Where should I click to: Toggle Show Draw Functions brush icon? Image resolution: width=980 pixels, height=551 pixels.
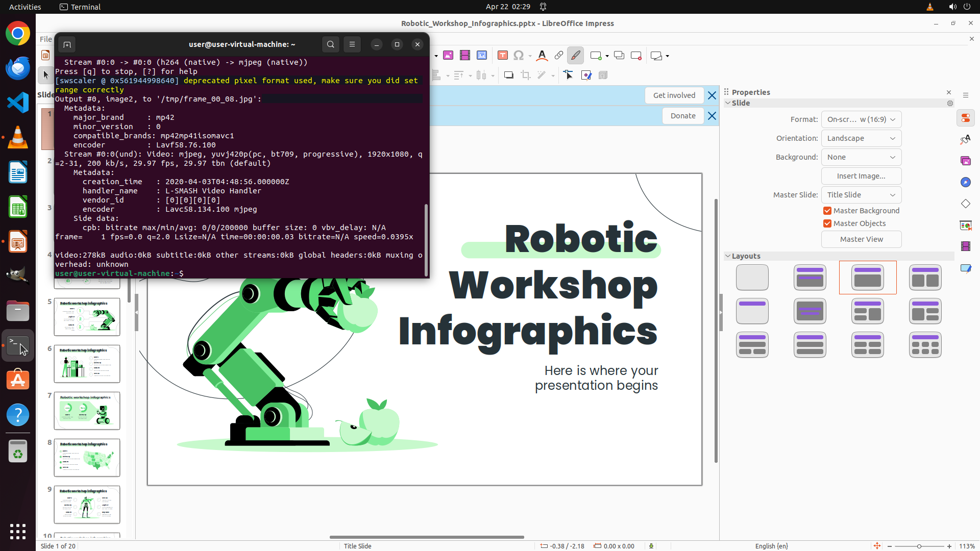pos(576,56)
